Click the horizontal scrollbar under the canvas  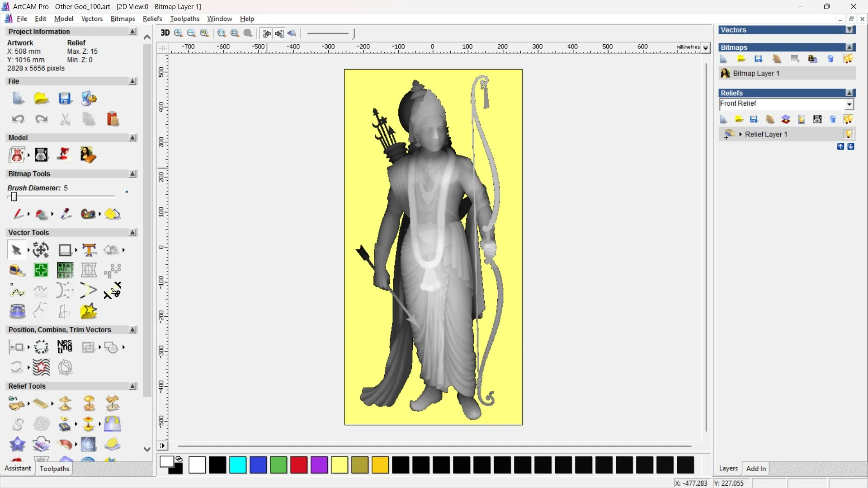pos(434,446)
